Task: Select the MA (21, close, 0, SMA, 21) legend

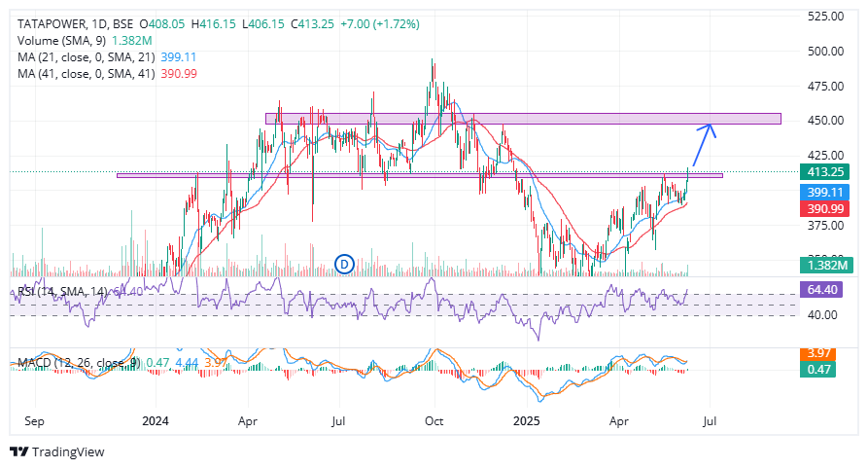Action: point(86,57)
